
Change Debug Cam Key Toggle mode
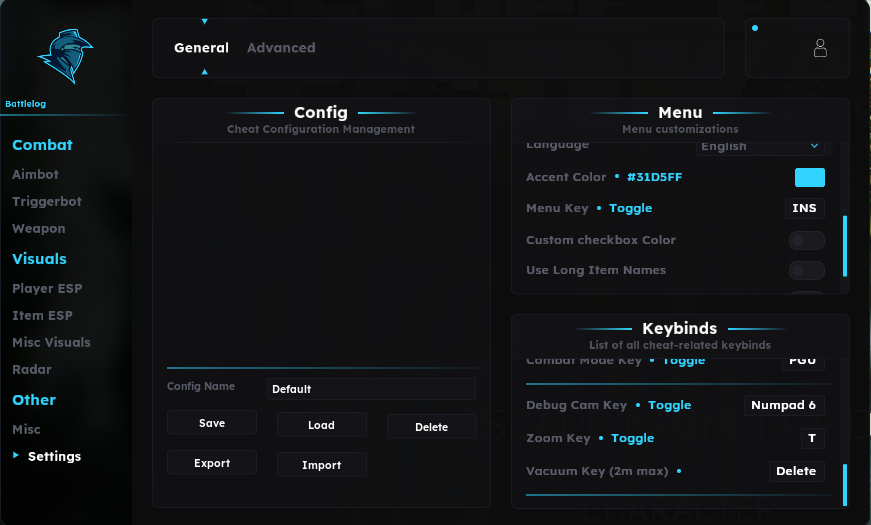point(669,406)
